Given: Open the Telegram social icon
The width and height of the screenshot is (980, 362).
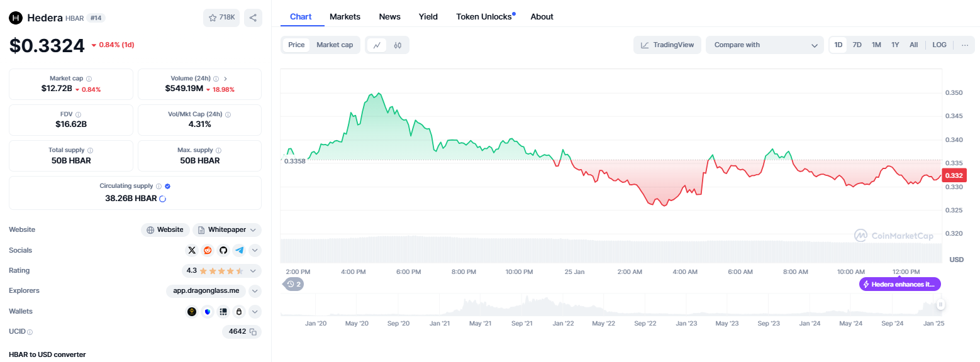Looking at the screenshot, I should click(x=239, y=250).
